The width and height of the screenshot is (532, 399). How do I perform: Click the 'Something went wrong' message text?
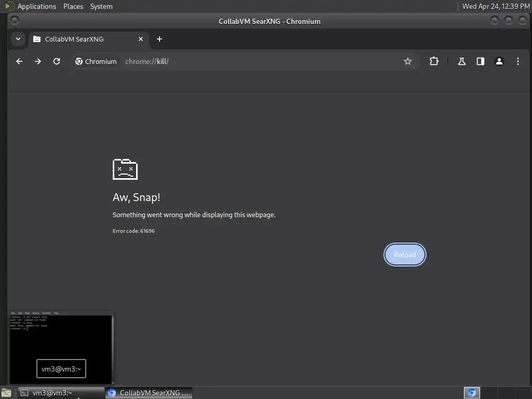[x=194, y=215]
